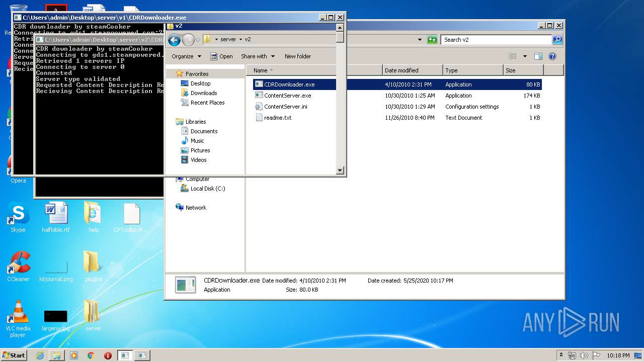Image resolution: width=644 pixels, height=362 pixels.
Task: Open the help folder on desktop
Action: (94, 218)
